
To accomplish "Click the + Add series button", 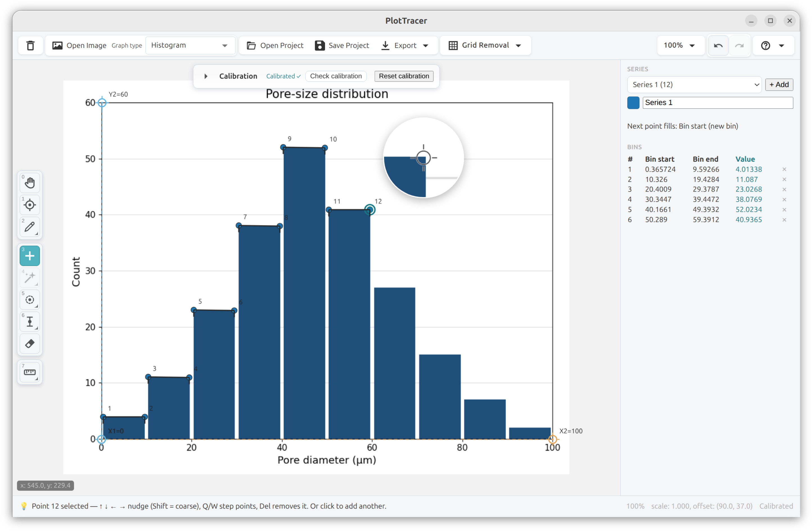I will coord(779,85).
